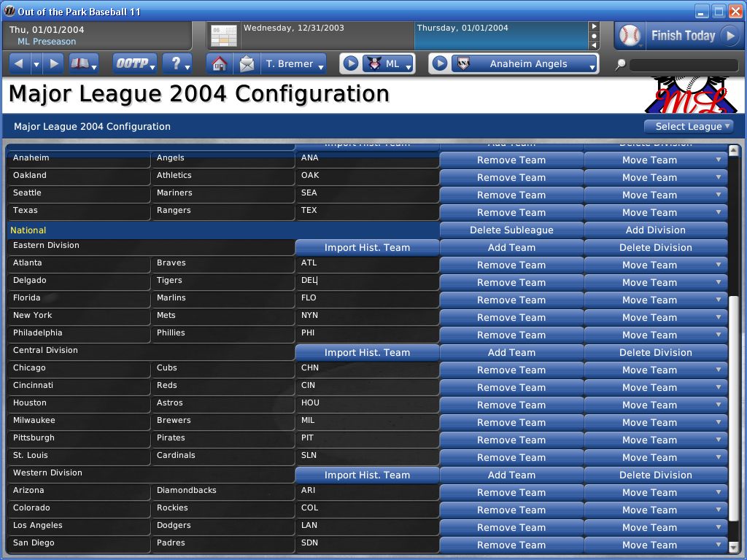Click Add Division for National subleague
The height and width of the screenshot is (560, 747).
click(656, 230)
